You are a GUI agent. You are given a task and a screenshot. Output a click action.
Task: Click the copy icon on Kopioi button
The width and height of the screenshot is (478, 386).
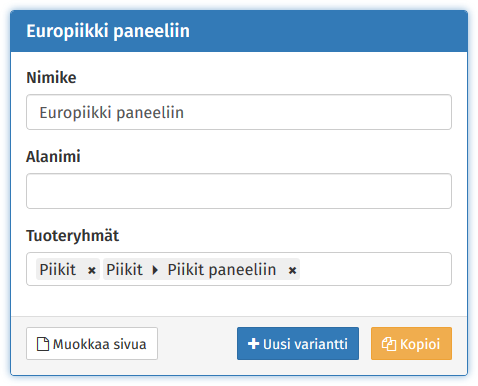389,344
